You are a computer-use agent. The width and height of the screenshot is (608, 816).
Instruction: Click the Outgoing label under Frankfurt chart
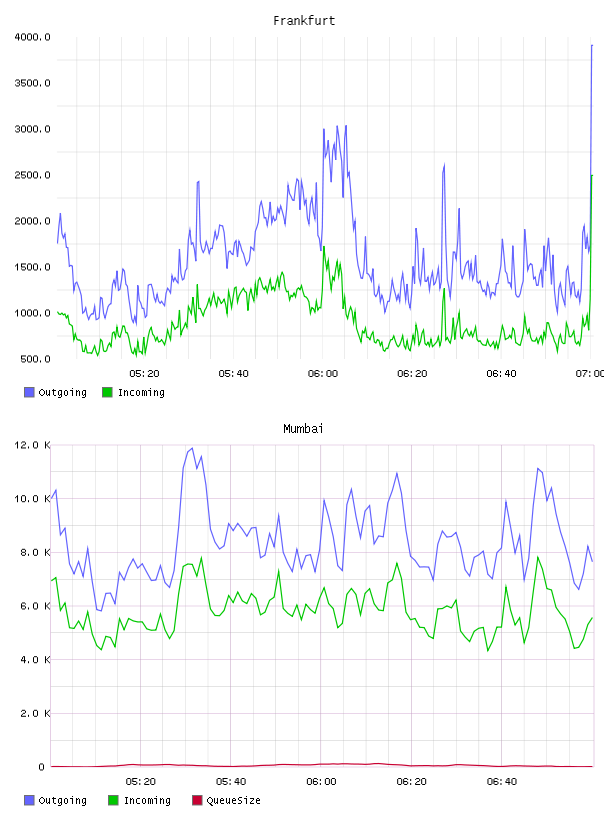pos(62,392)
